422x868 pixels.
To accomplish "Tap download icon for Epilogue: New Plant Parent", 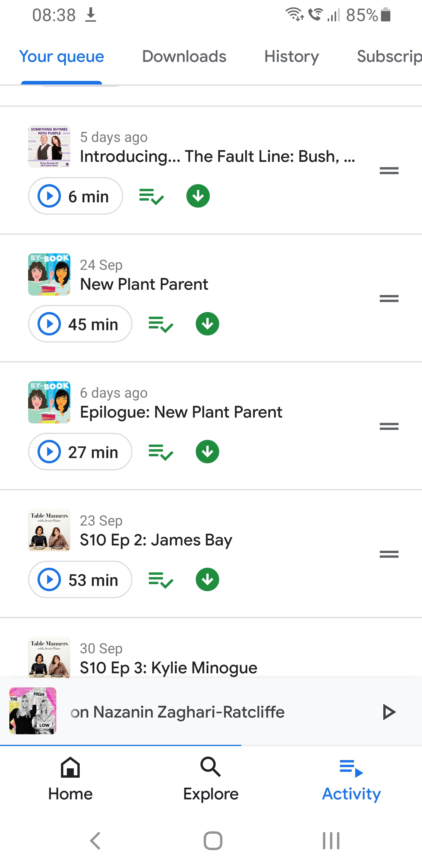I will click(207, 452).
